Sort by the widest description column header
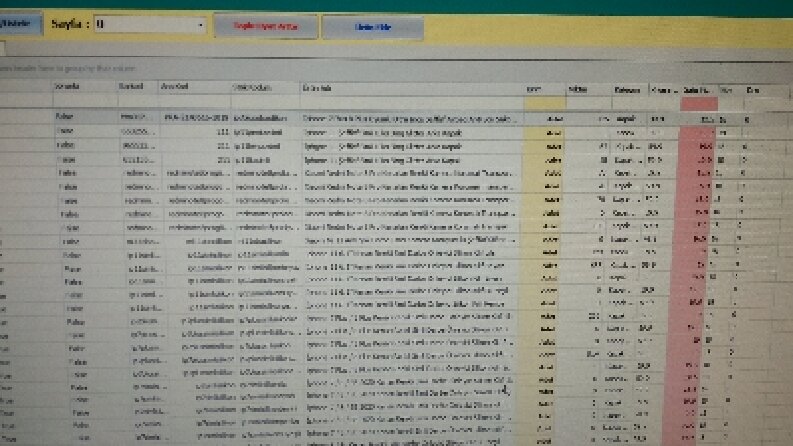This screenshot has width=793, height=446. (x=412, y=88)
